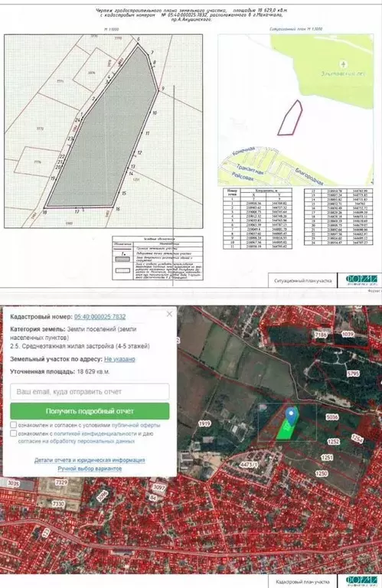
Task: Click the blue map location pin
Action: tap(292, 416)
